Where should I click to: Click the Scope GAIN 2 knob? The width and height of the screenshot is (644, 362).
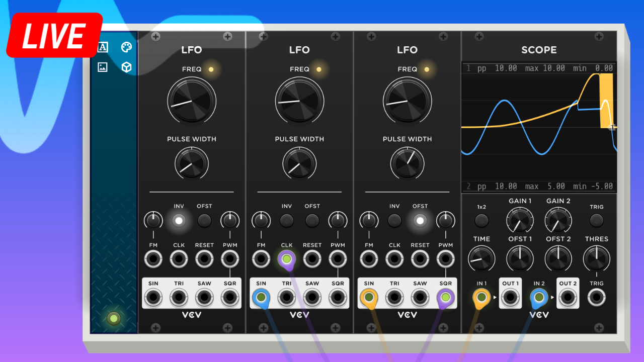tap(558, 220)
